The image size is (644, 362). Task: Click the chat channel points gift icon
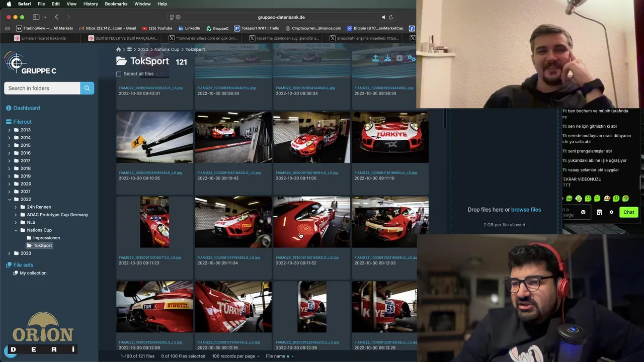pos(599,212)
